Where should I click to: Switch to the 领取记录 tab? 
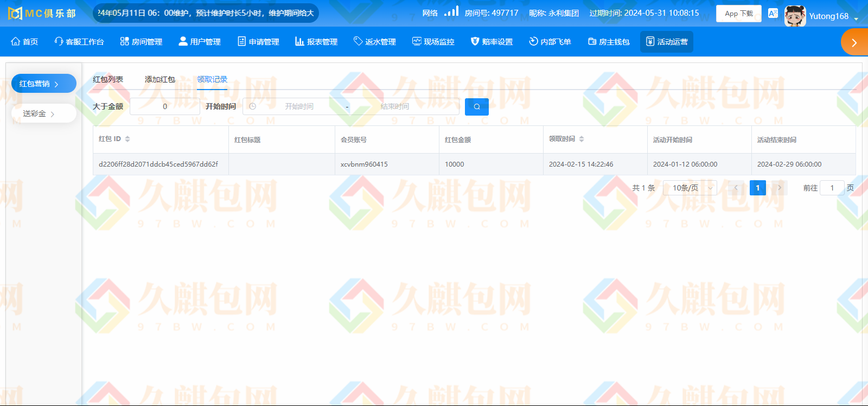[x=212, y=79]
